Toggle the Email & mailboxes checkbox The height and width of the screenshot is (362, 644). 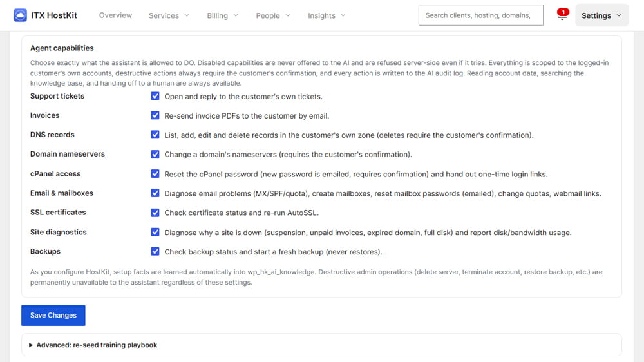[155, 193]
